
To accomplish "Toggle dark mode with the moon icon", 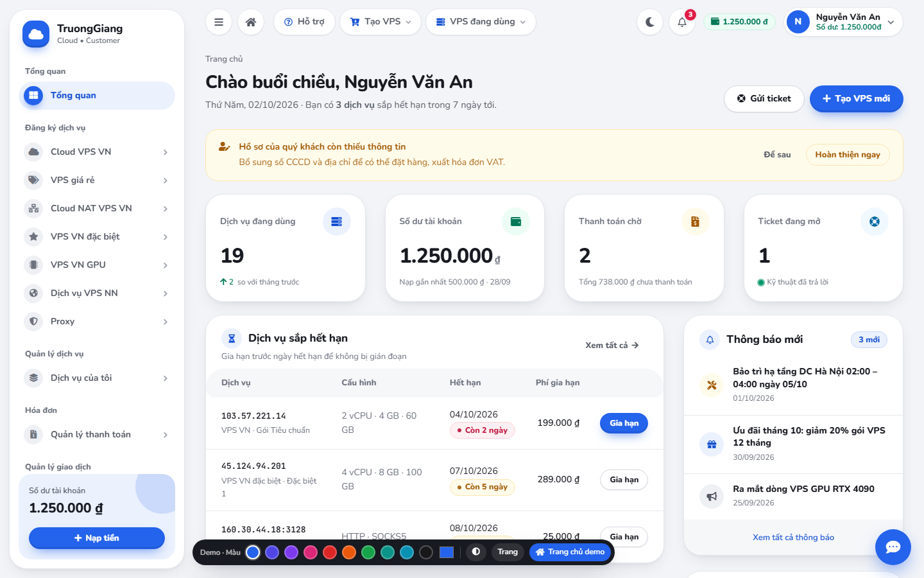I will [x=650, y=22].
